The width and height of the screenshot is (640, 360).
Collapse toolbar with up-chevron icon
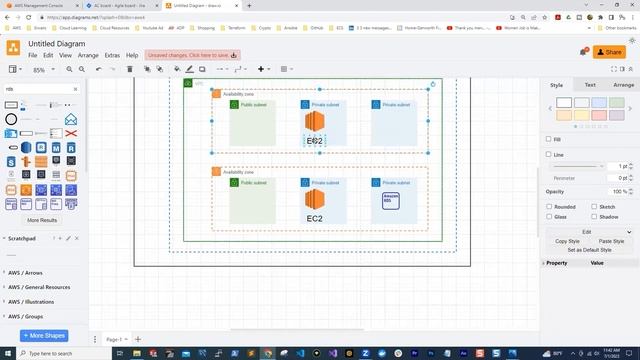click(x=631, y=69)
